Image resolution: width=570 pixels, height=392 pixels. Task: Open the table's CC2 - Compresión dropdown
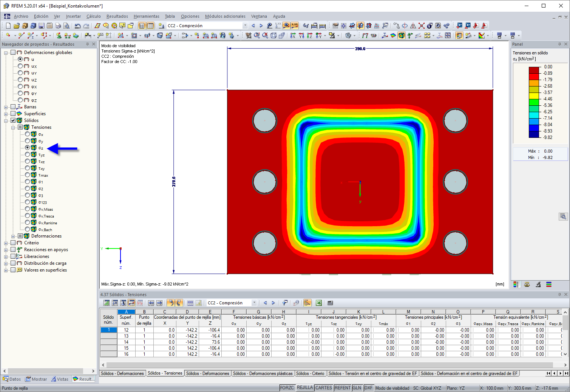(254, 303)
